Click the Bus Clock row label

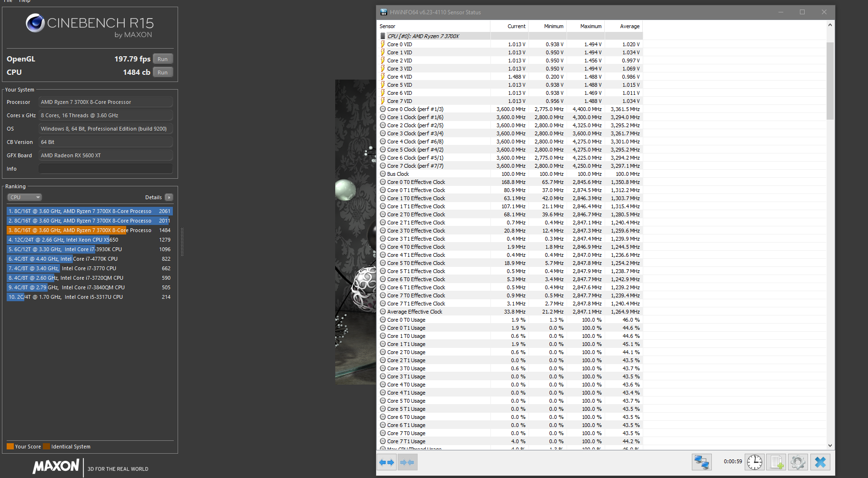click(398, 174)
